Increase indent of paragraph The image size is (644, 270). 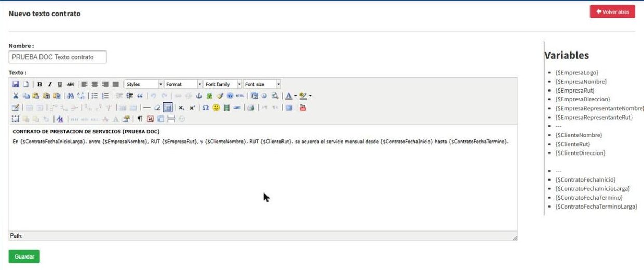pyautogui.click(x=130, y=96)
